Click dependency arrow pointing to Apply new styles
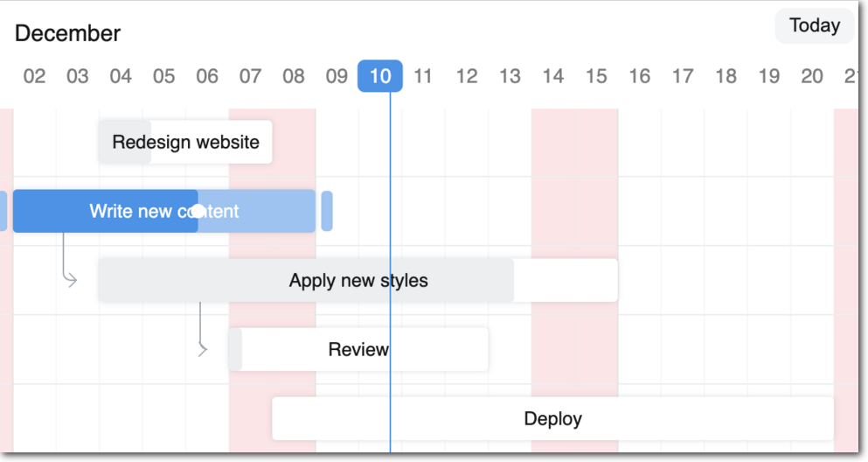Image resolution: width=868 pixels, height=462 pixels. 72,280
